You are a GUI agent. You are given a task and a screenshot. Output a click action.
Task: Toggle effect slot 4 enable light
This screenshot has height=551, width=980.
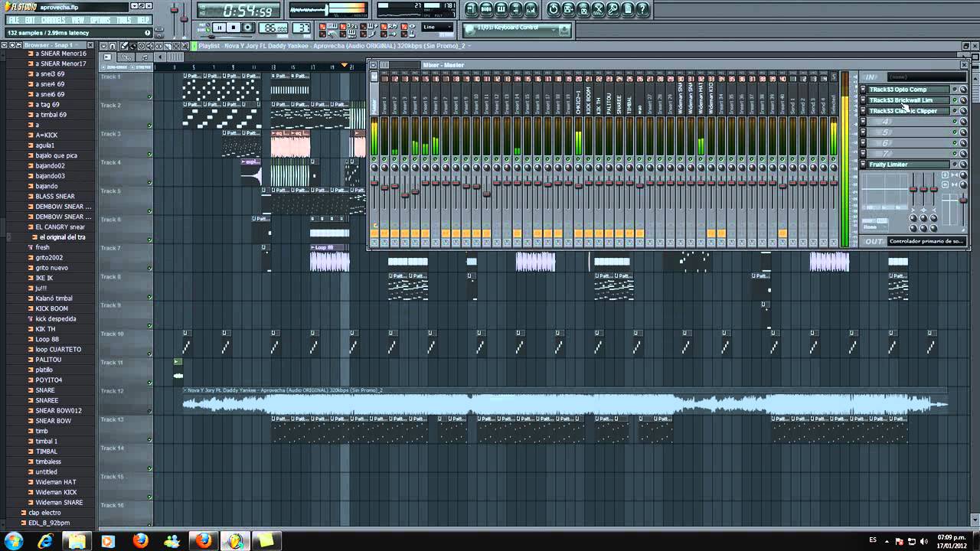point(955,122)
